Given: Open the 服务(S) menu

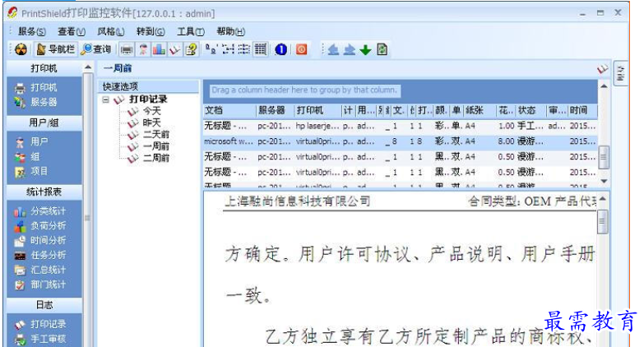Looking at the screenshot, I should point(31,31).
